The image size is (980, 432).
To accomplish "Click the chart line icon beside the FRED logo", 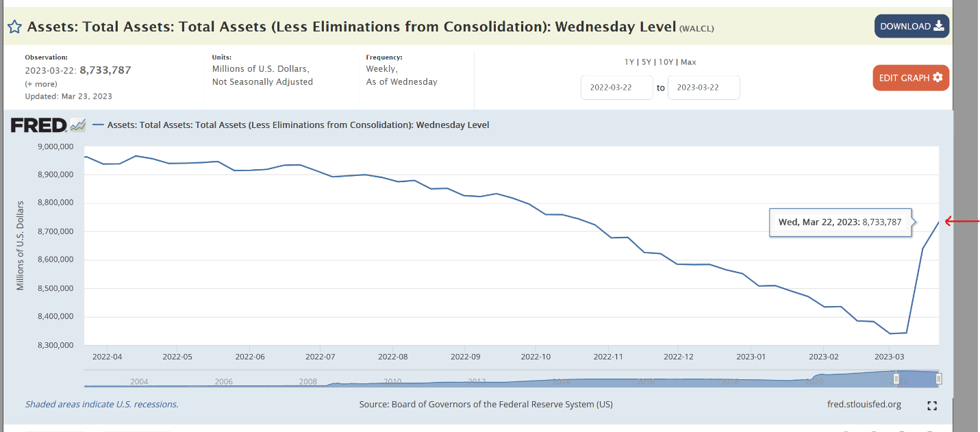I will click(78, 125).
